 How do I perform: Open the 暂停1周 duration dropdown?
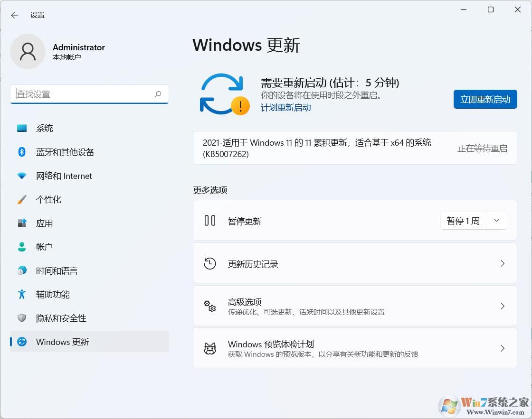pyautogui.click(x=496, y=220)
